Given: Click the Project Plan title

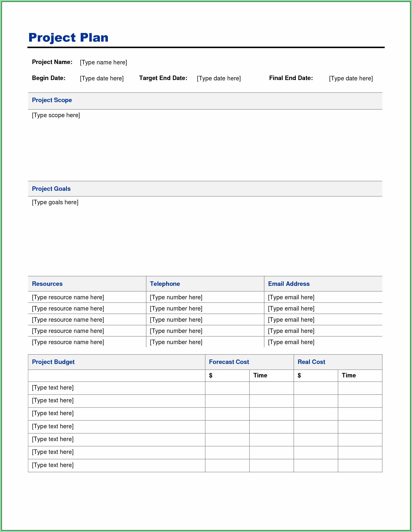Looking at the screenshot, I should point(69,38).
